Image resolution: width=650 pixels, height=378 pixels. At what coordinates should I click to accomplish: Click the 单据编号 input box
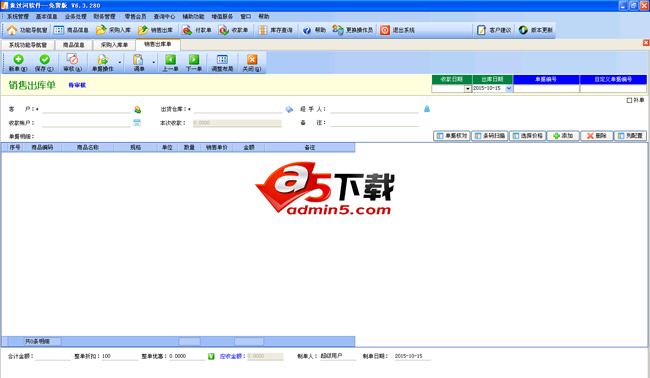pos(546,89)
